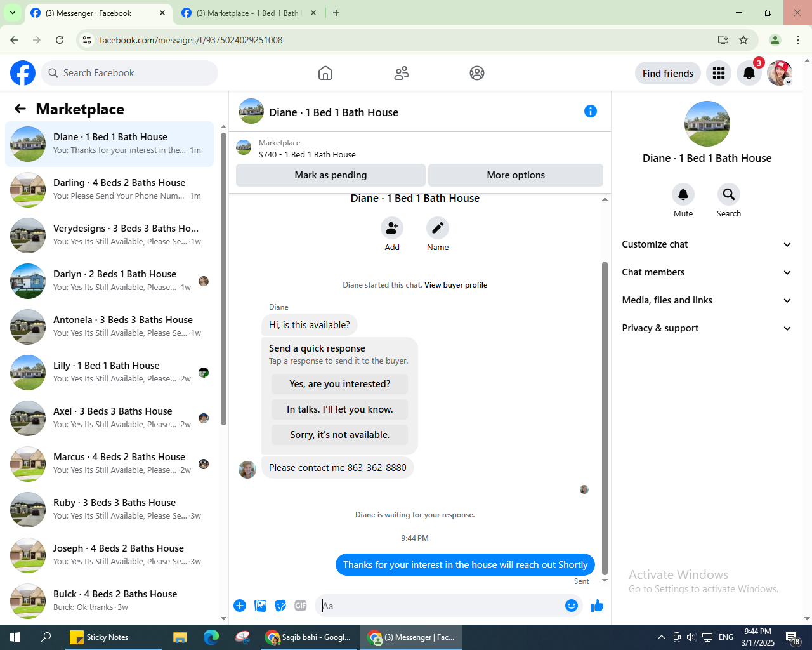Open the Darlyn 2 Beds 1 Bath House chat

point(110,281)
